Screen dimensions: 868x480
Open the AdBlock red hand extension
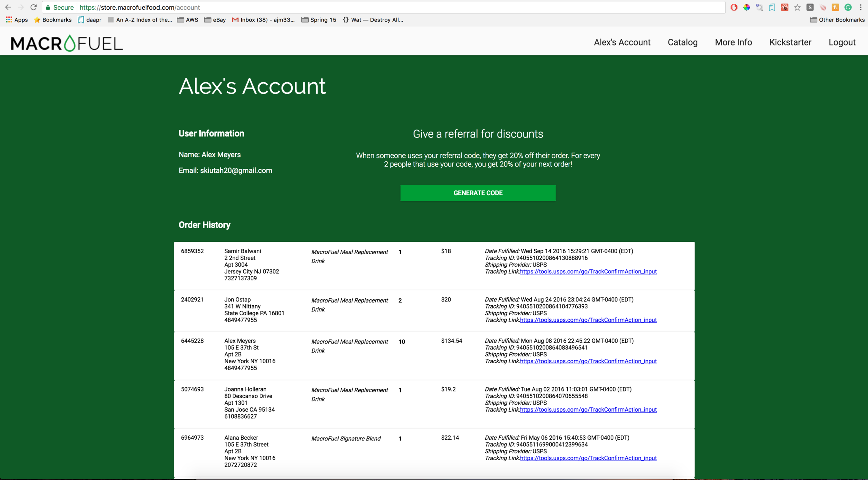pyautogui.click(x=734, y=7)
